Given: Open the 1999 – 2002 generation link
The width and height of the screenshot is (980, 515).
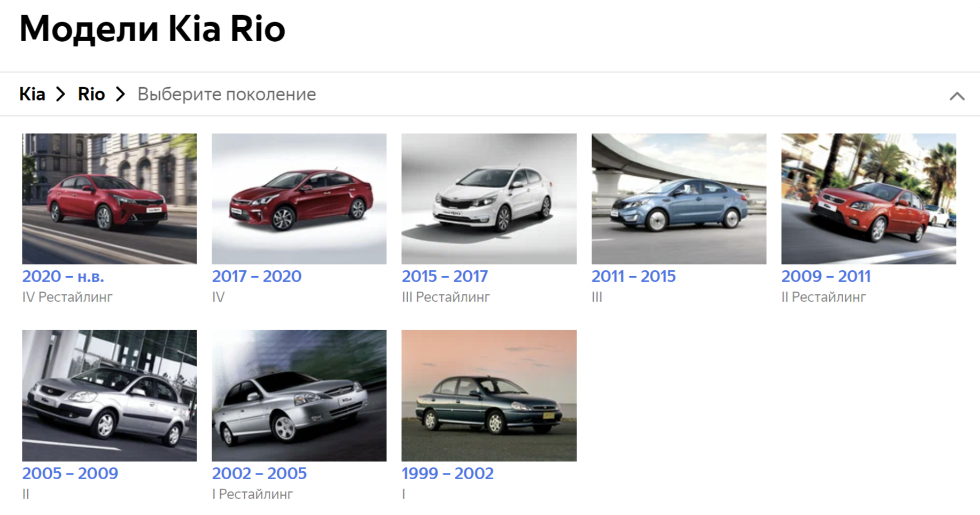Looking at the screenshot, I should click(447, 473).
